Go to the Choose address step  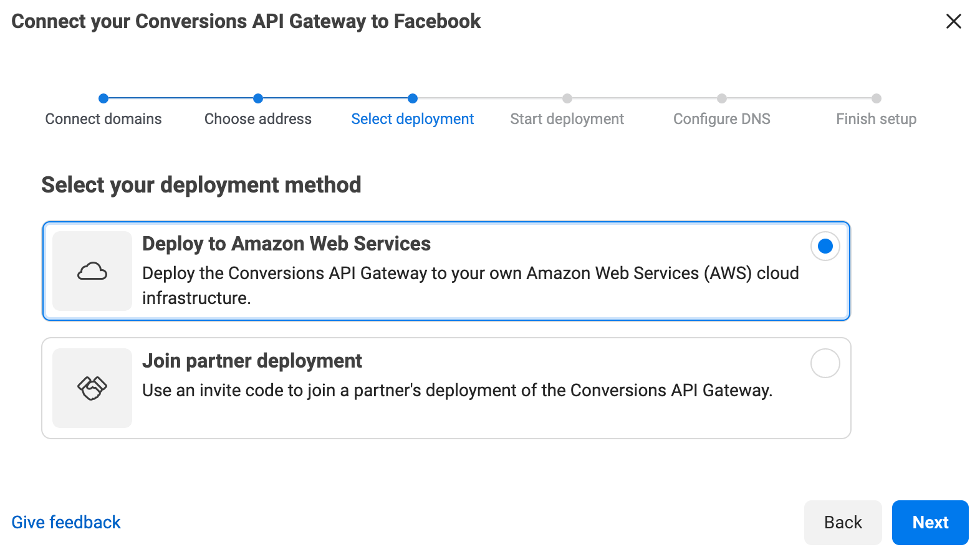(258, 119)
